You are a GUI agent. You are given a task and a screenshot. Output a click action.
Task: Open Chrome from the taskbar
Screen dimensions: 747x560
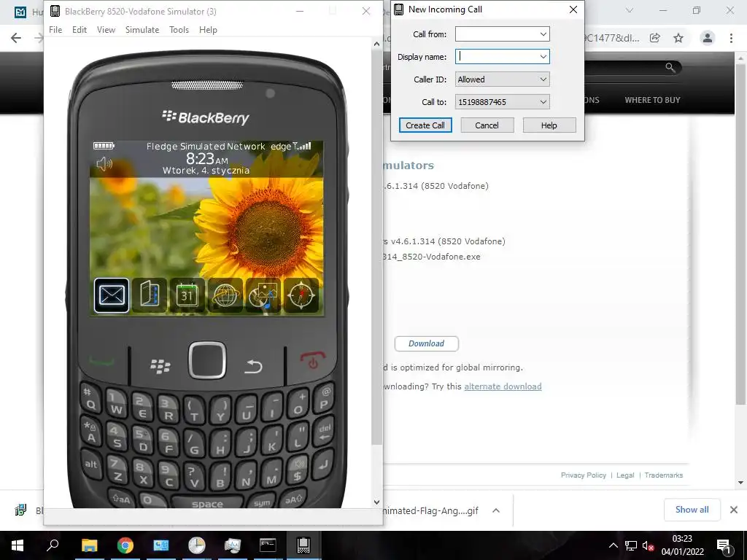125,545
